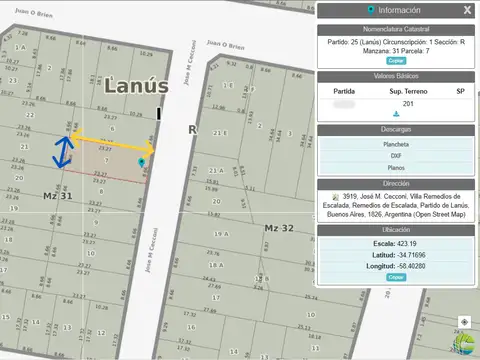This screenshot has width=480, height=360.
Task: Copy the Ubicación coordinates
Action: 396,277
